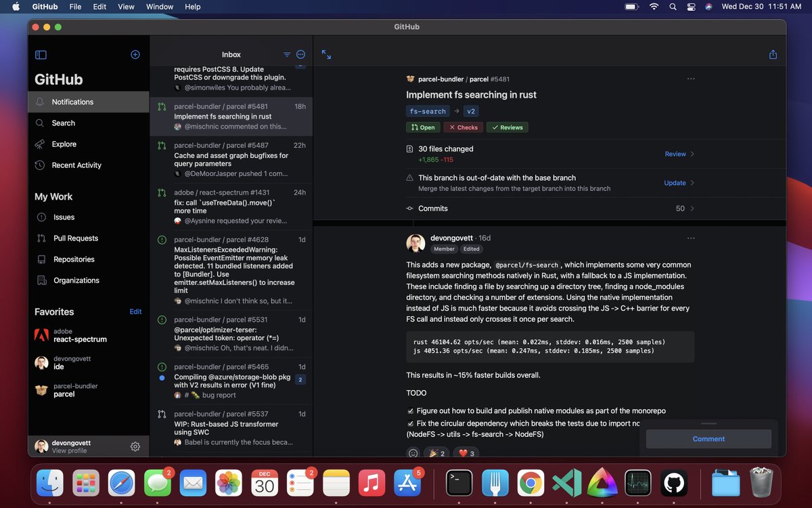Open the Window menu

[160, 7]
